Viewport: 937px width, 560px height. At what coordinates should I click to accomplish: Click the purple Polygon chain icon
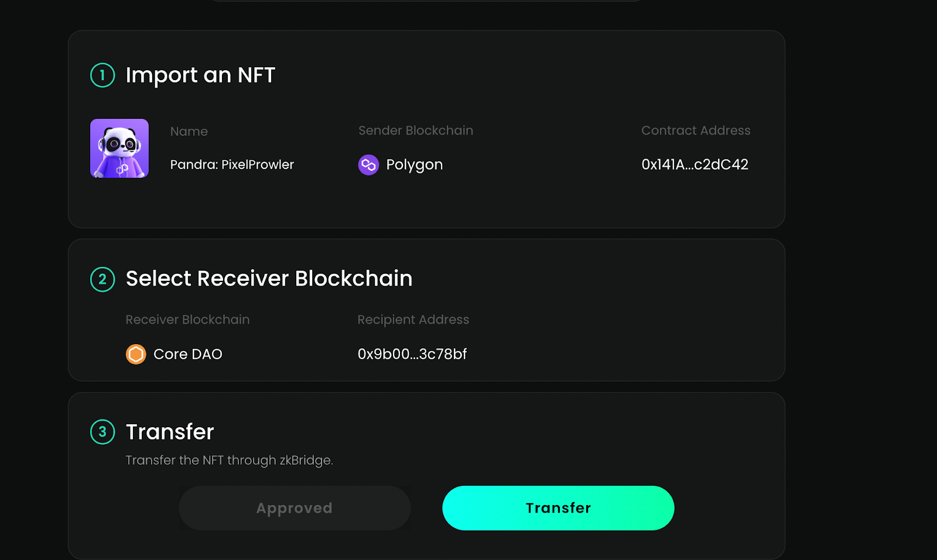[368, 165]
